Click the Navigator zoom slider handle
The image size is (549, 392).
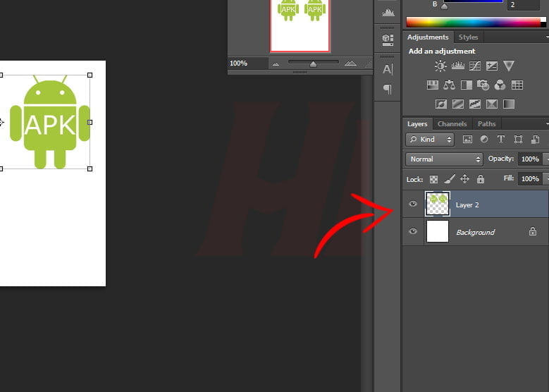(x=313, y=64)
